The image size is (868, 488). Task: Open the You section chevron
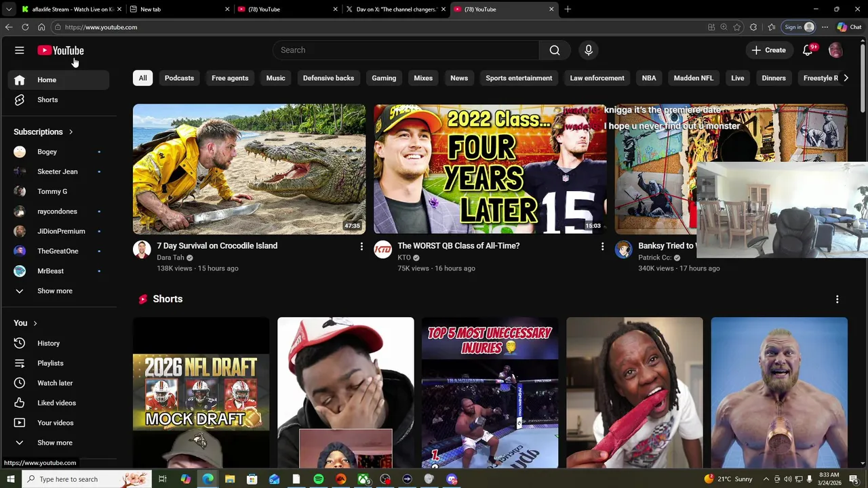(35, 323)
